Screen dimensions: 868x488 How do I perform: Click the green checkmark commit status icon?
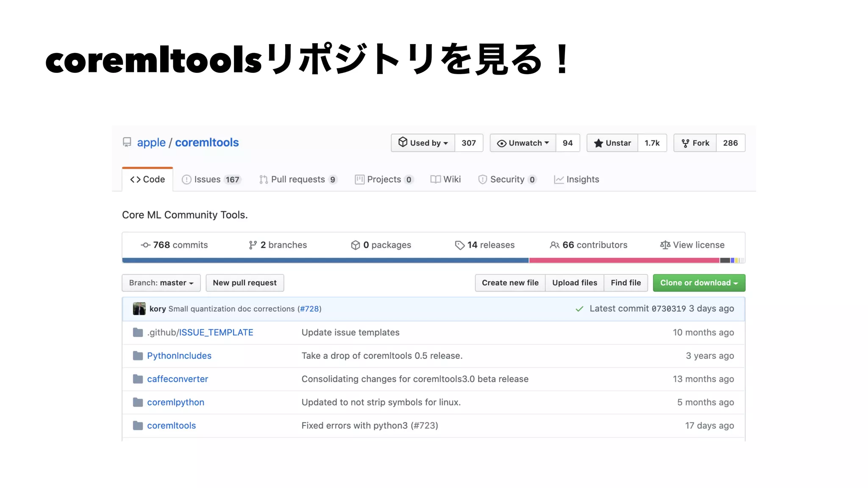579,309
